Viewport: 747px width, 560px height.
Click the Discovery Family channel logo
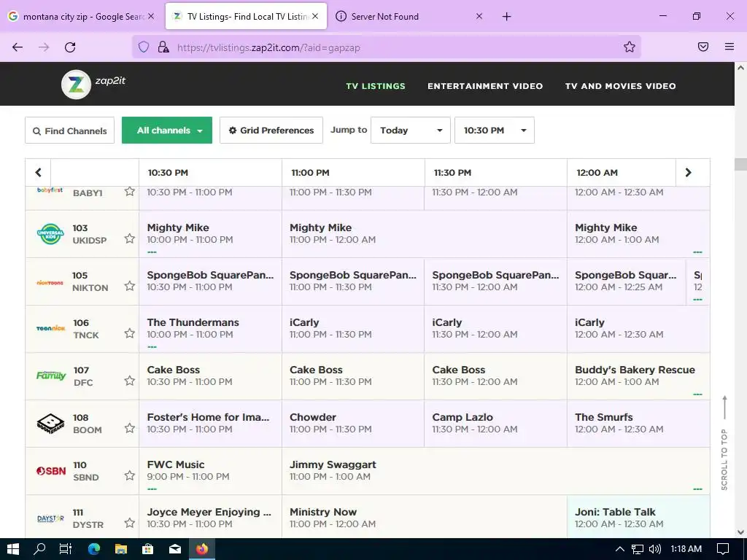point(51,376)
